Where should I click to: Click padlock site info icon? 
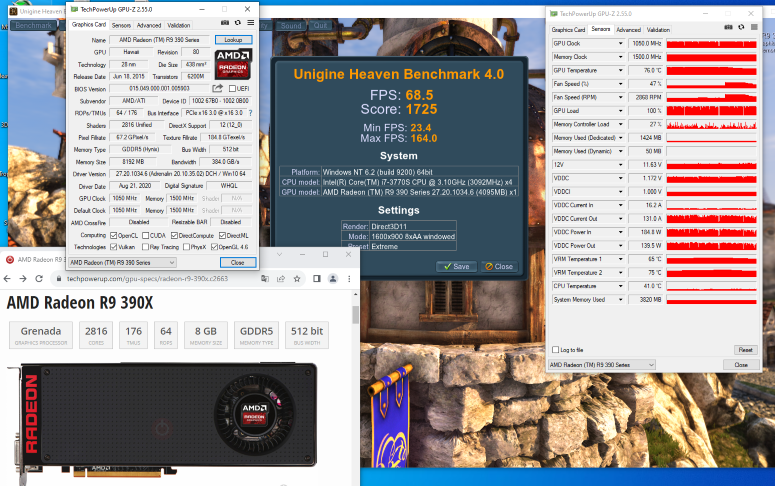(59, 279)
